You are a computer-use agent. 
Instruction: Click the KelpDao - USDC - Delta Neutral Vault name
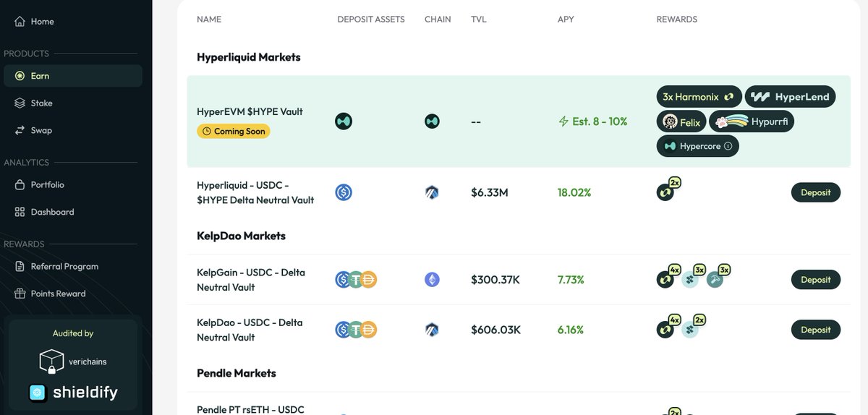pyautogui.click(x=250, y=330)
